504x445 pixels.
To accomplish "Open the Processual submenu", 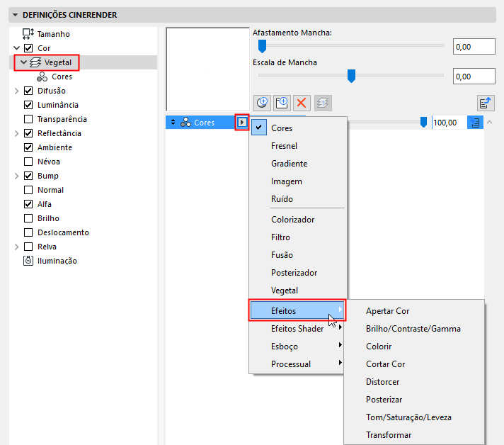I will [297, 364].
